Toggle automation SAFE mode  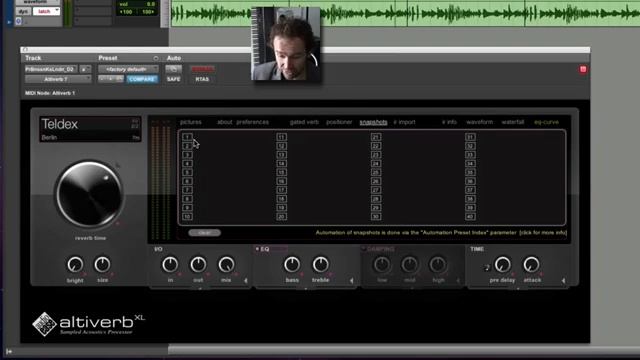click(x=173, y=79)
